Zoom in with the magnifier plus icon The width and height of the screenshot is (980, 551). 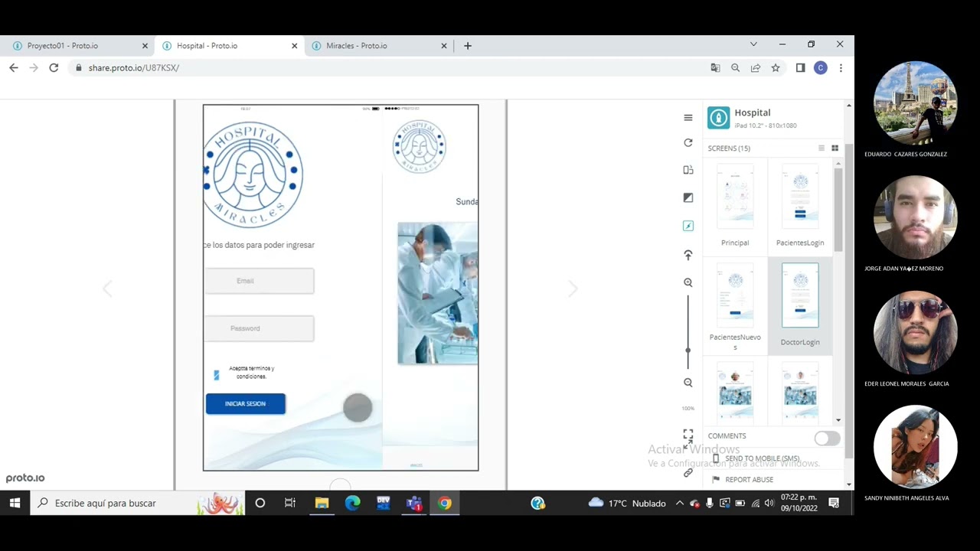click(688, 282)
